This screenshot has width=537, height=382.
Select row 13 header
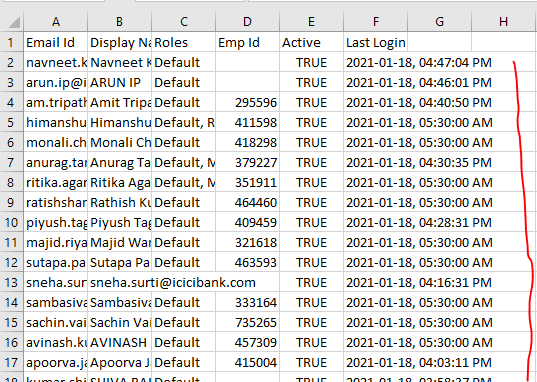point(12,283)
